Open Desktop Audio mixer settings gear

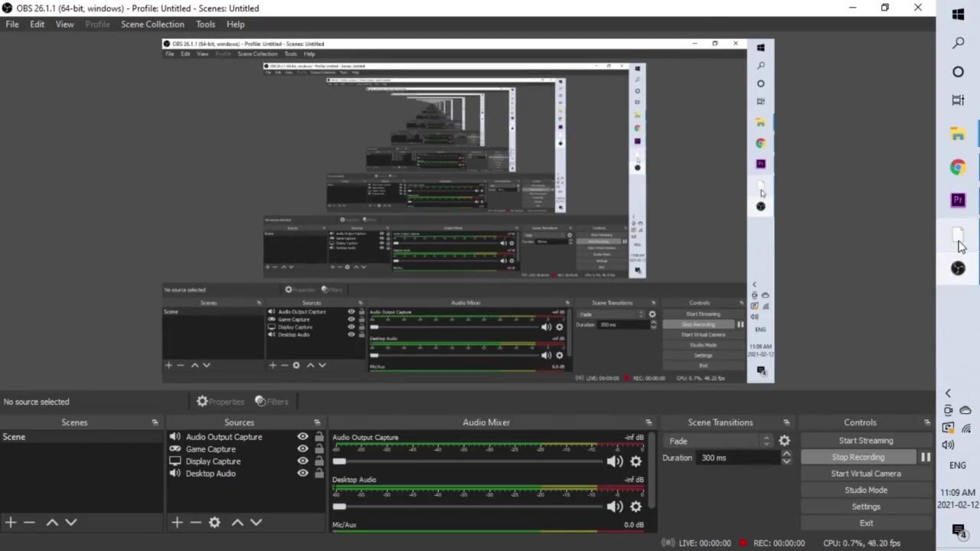(635, 507)
